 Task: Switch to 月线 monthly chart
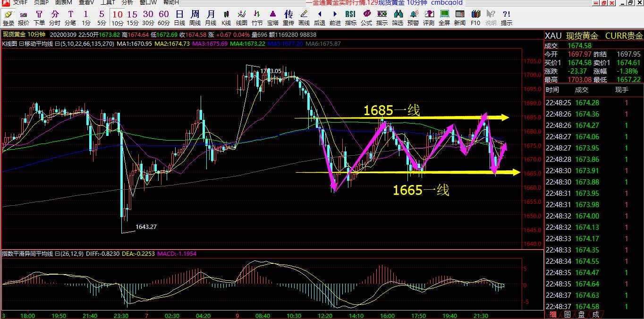pos(211,18)
